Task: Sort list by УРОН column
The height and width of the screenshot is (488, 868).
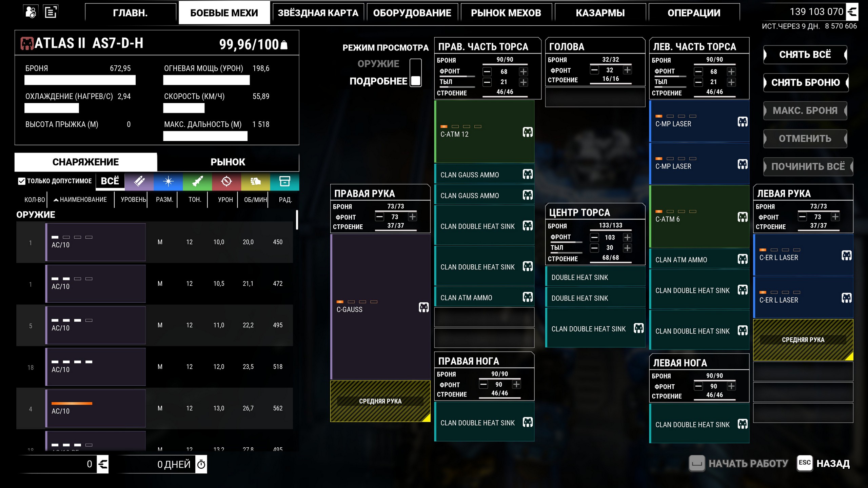Action: tap(225, 200)
